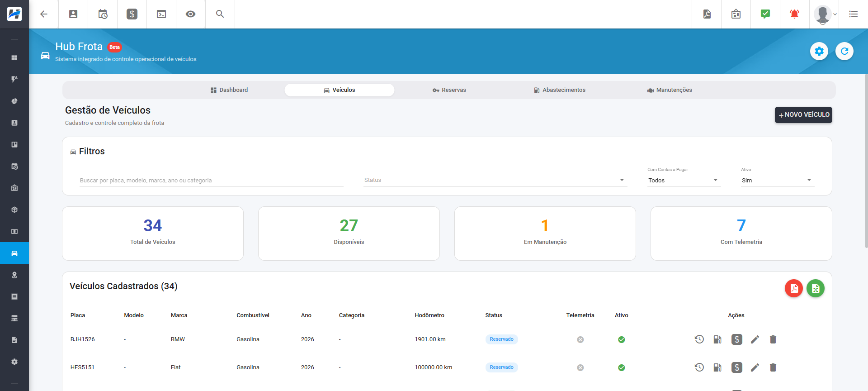Click the sidebar cube package icon
This screenshot has height=391, width=868.
click(14, 210)
